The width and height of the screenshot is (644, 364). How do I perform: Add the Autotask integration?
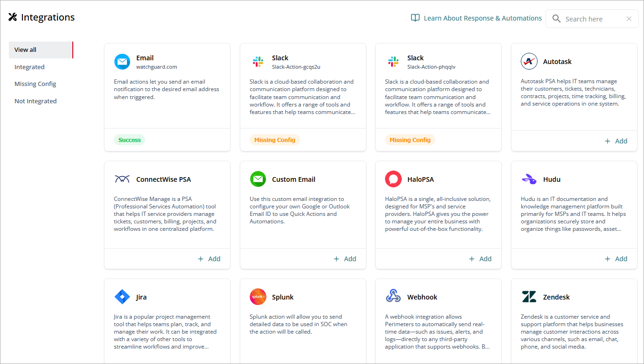pyautogui.click(x=616, y=141)
